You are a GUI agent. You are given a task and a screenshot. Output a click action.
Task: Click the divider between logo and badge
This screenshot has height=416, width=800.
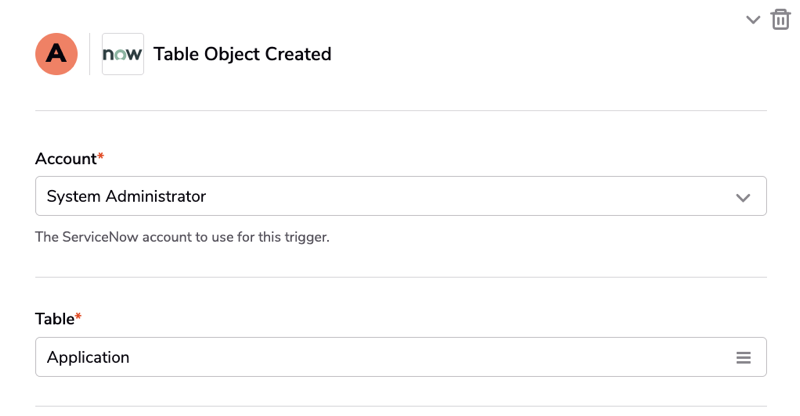tap(90, 54)
